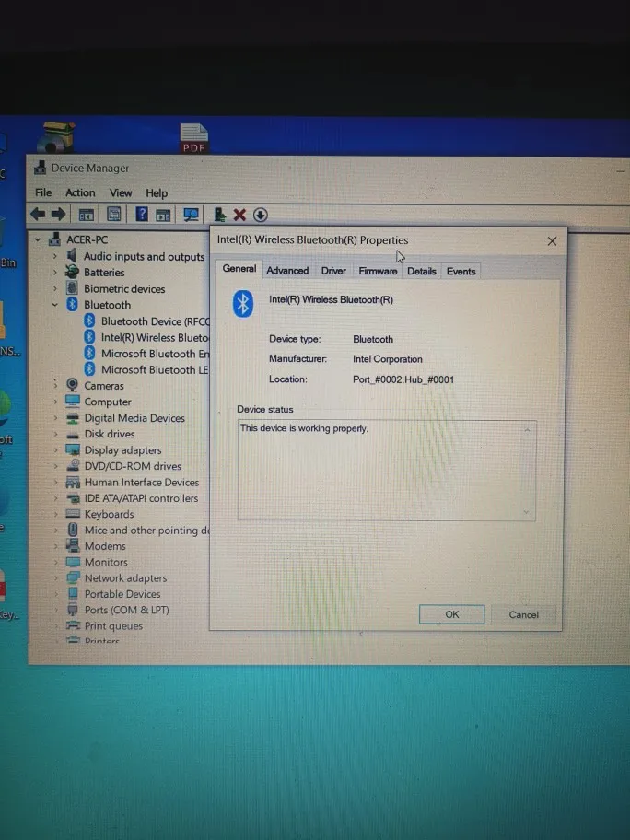Close the Bluetooth Properties dialog
630x840 pixels.
(x=552, y=241)
